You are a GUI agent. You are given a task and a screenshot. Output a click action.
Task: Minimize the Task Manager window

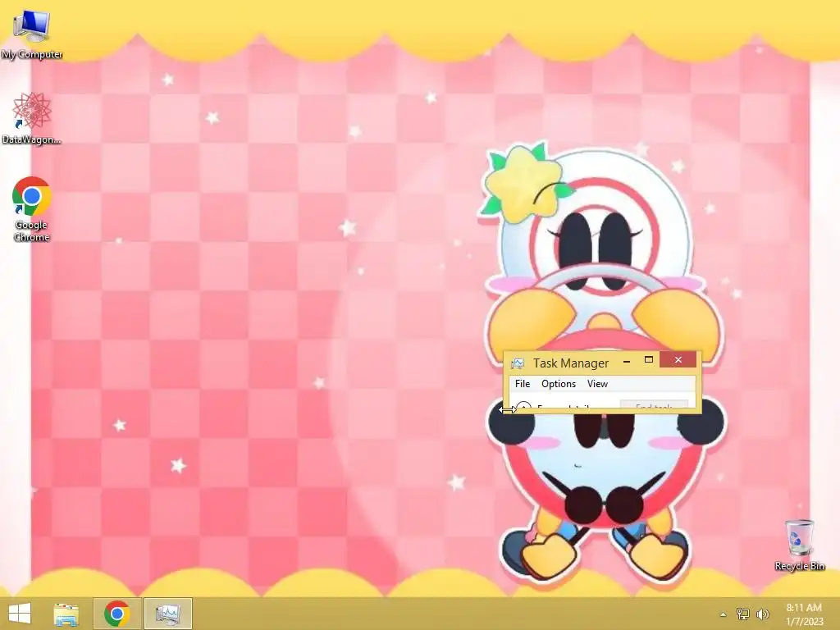[x=626, y=361]
